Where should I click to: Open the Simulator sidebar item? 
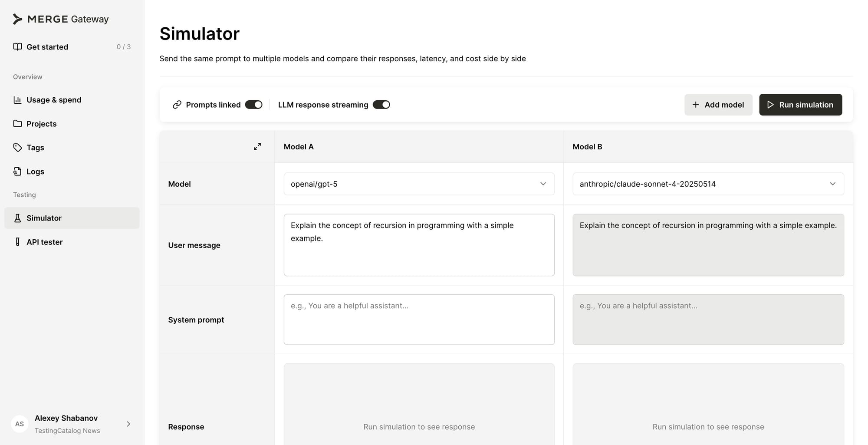pos(44,218)
